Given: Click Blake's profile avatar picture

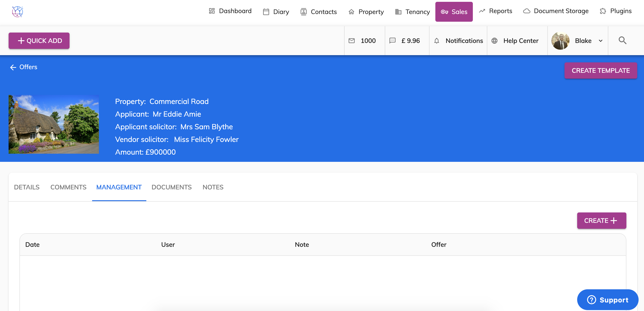Looking at the screenshot, I should pos(560,41).
